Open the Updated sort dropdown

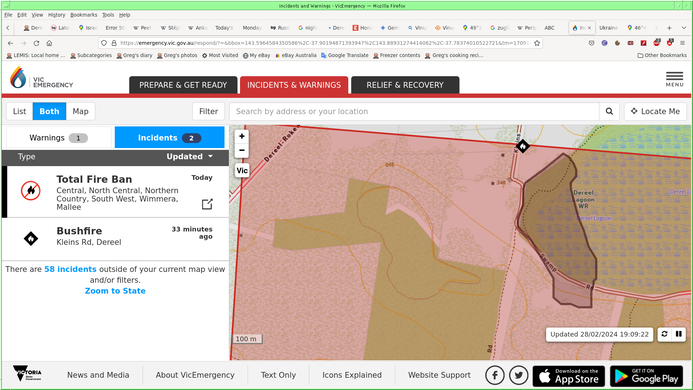pos(190,157)
